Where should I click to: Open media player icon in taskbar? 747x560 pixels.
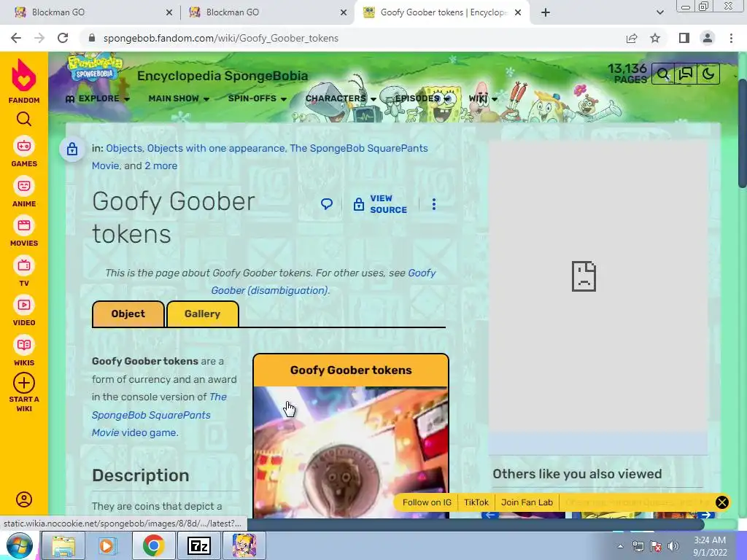click(x=109, y=545)
